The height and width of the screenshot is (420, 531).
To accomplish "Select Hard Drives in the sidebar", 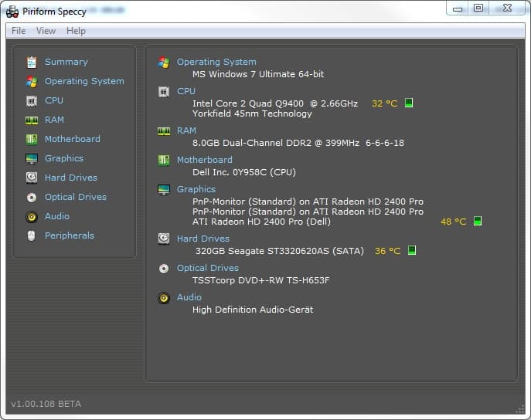I will point(71,178).
